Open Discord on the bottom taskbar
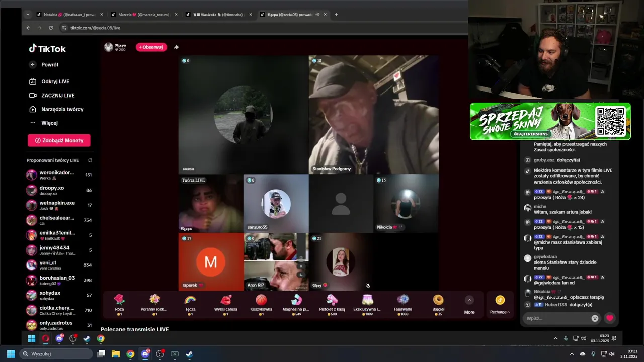The height and width of the screenshot is (362, 644). click(145, 354)
